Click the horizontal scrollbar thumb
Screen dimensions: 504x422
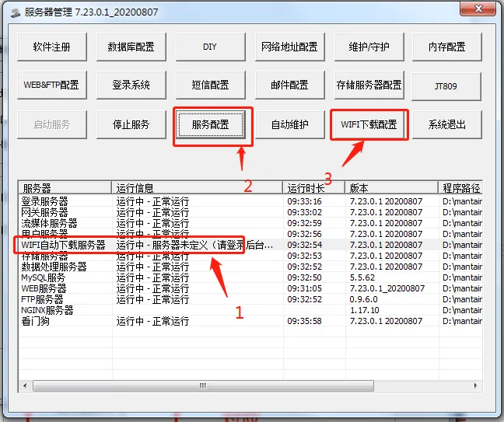click(x=203, y=385)
